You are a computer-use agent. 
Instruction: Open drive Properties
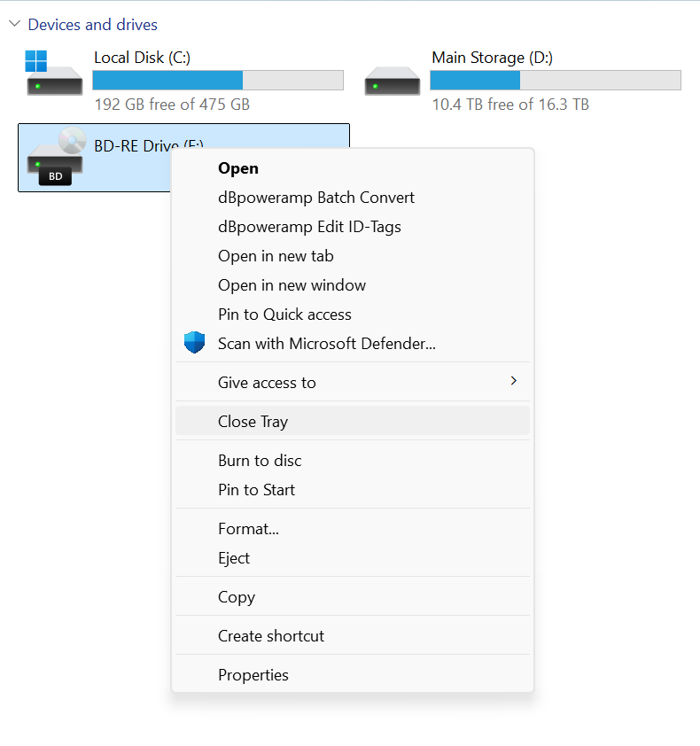253,675
